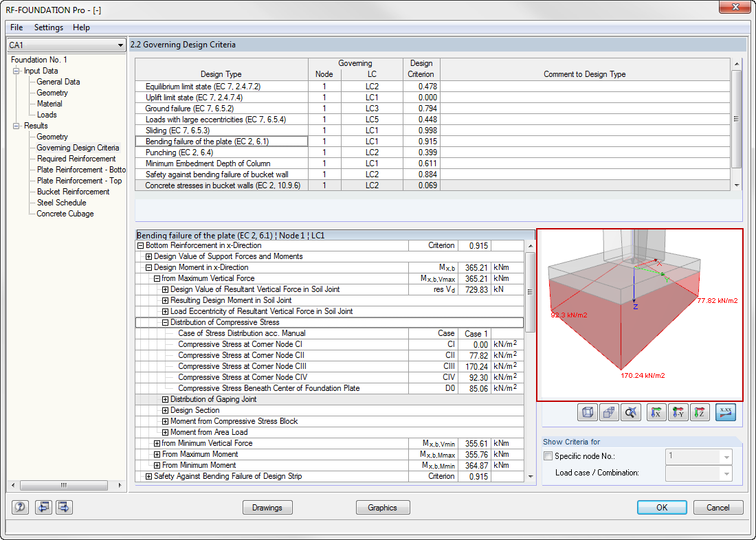Screen dimensions: 756x540
Task: Confirm with the OK button
Action: [662, 508]
